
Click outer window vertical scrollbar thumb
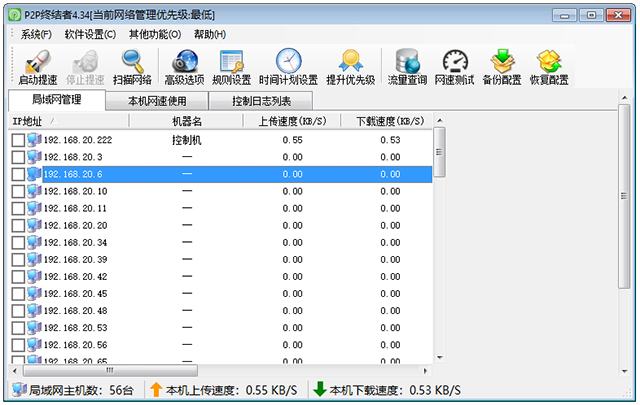624,196
